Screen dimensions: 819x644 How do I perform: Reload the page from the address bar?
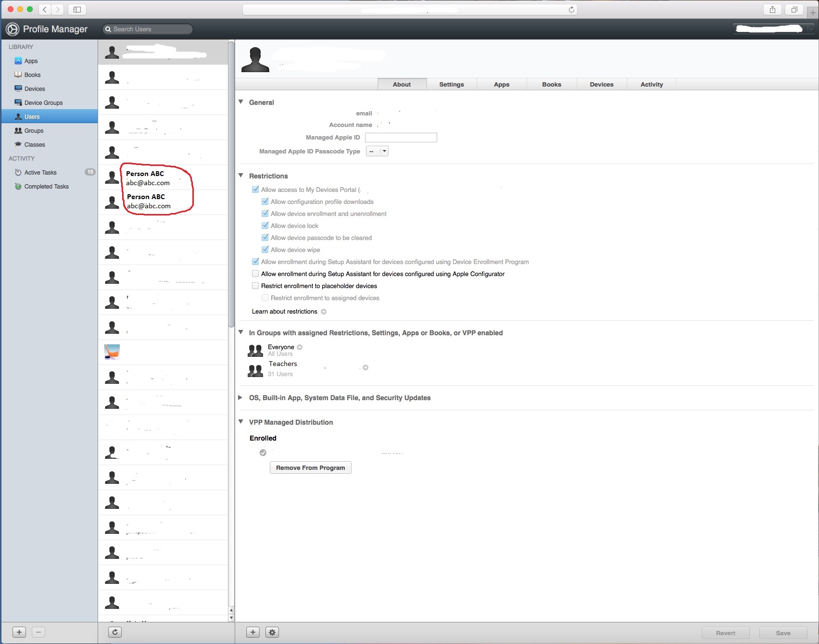(x=571, y=10)
